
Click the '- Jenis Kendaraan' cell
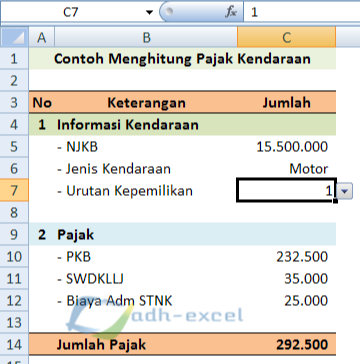146,169
